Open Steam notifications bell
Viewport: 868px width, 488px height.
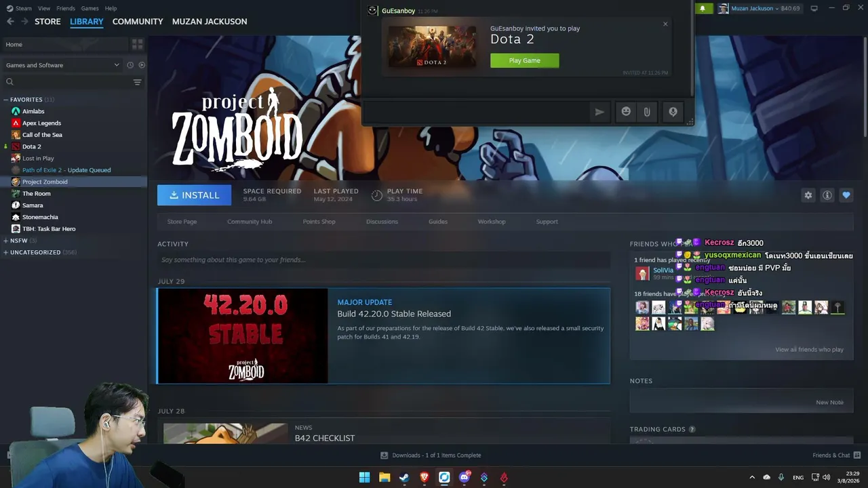[703, 8]
